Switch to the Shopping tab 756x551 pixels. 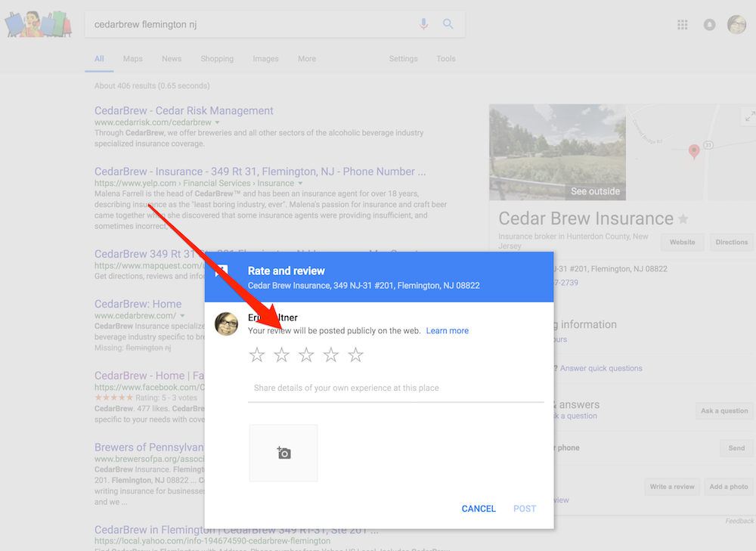pyautogui.click(x=217, y=59)
